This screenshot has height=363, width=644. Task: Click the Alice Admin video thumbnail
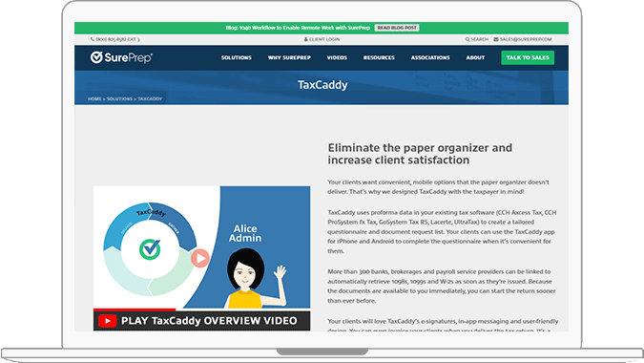coord(201,246)
